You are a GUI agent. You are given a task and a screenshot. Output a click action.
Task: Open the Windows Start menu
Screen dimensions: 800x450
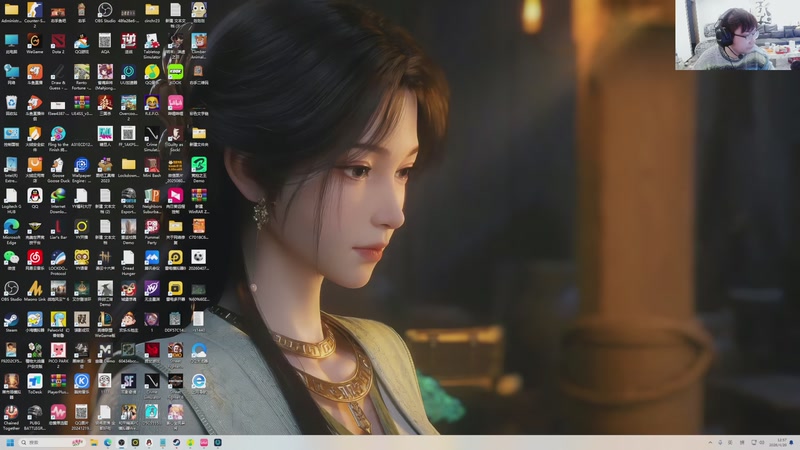click(10, 442)
